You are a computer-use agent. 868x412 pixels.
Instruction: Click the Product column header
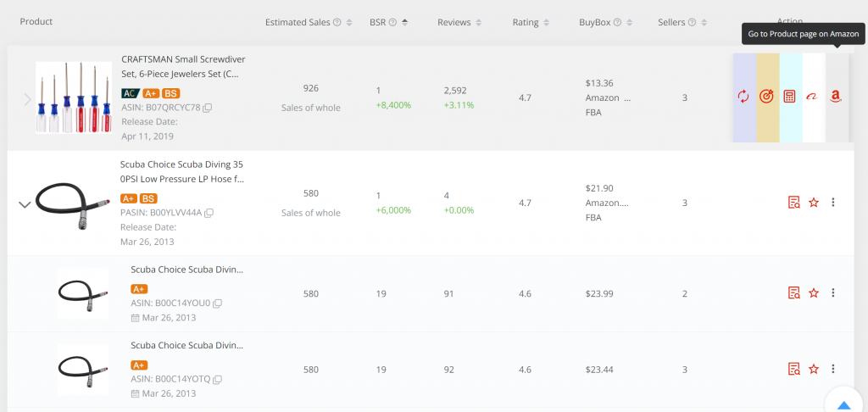pos(36,21)
